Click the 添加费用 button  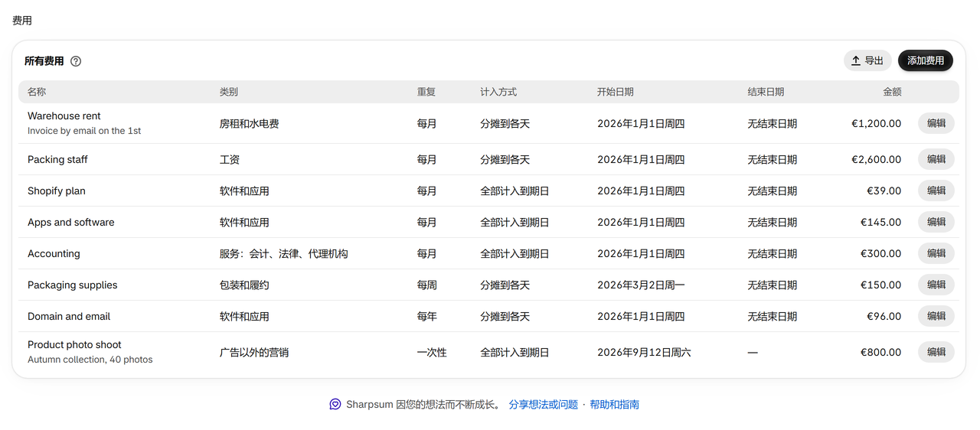(x=925, y=60)
